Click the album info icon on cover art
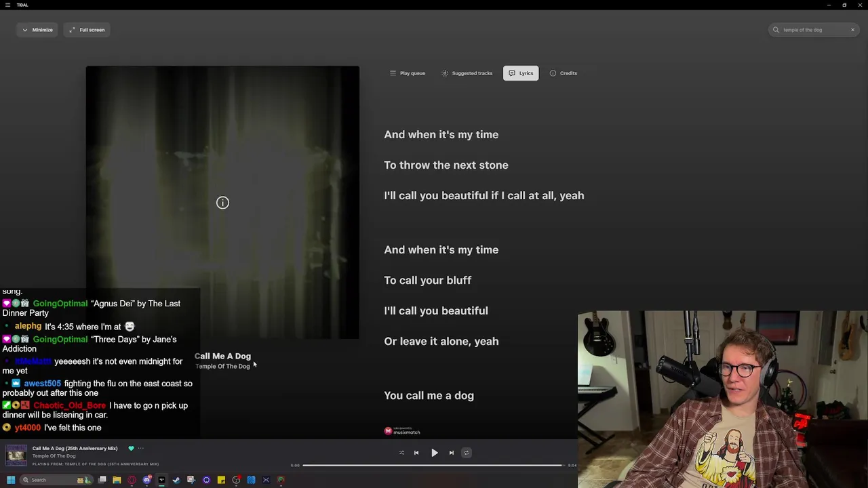The width and height of the screenshot is (868, 488). (222, 203)
